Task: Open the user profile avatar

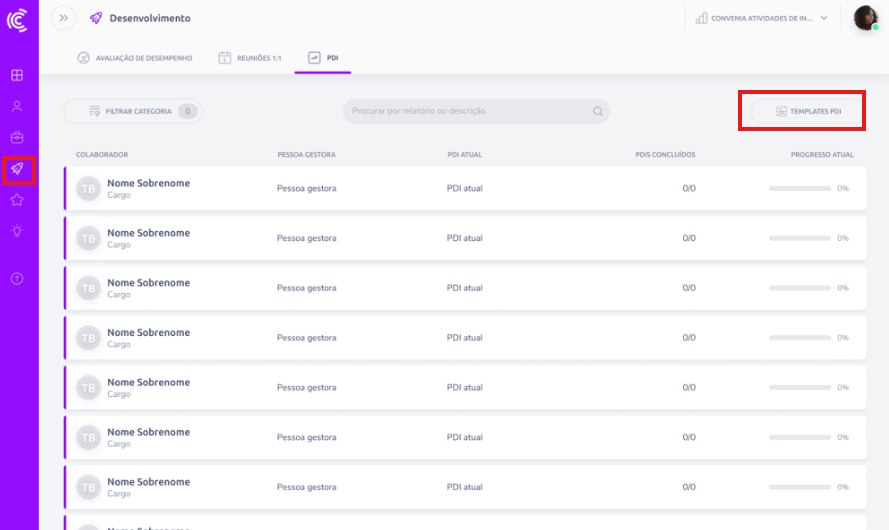Action: 865,18
